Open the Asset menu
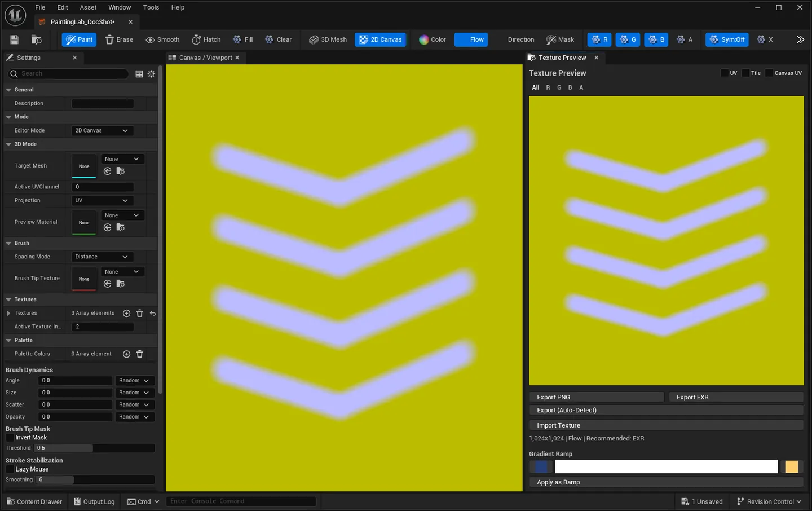812x511 pixels. click(x=88, y=7)
